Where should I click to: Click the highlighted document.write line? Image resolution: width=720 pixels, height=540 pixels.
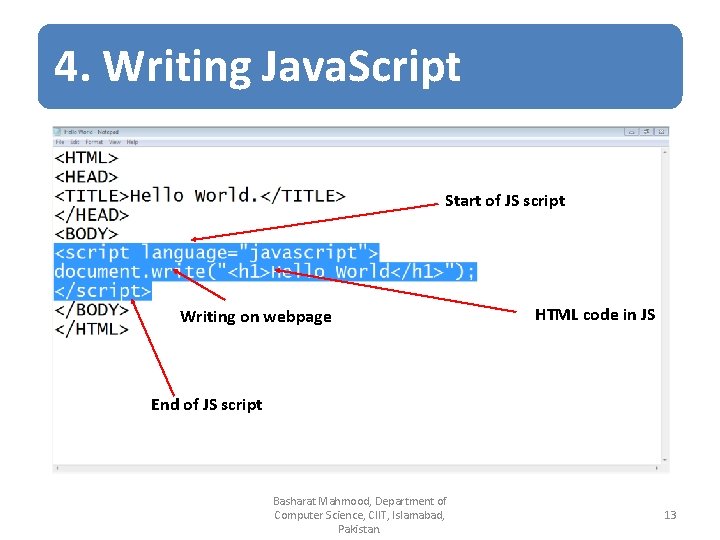265,272
